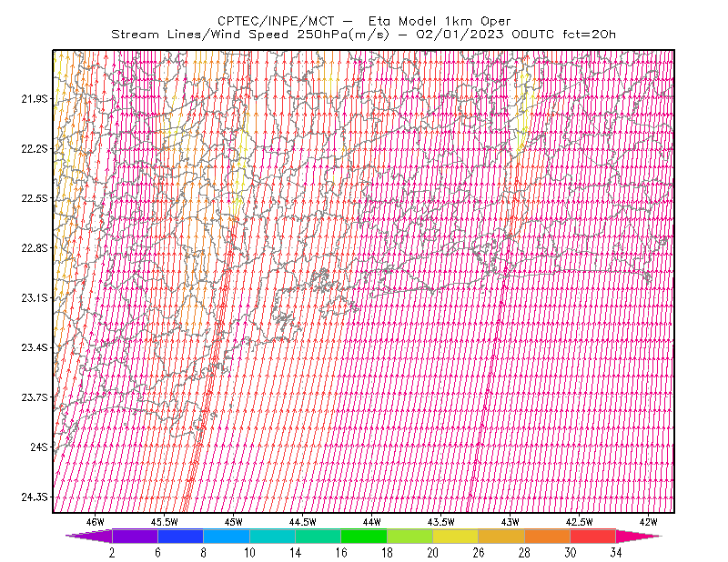Click the orange legend swatch above 30
This screenshot has height=562, width=728.
(548, 536)
